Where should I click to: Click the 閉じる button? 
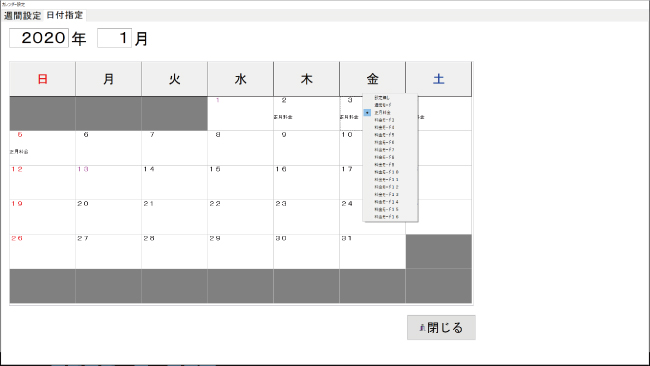coord(441,327)
